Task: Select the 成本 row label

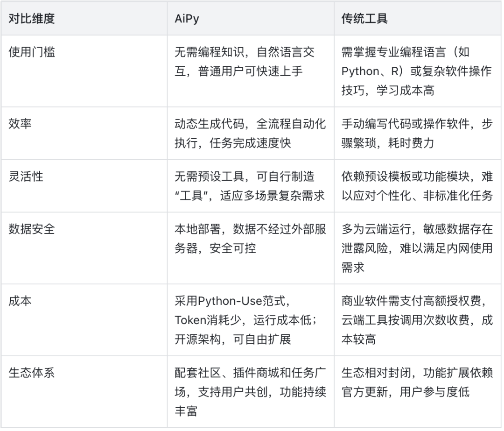Action: click(20, 301)
